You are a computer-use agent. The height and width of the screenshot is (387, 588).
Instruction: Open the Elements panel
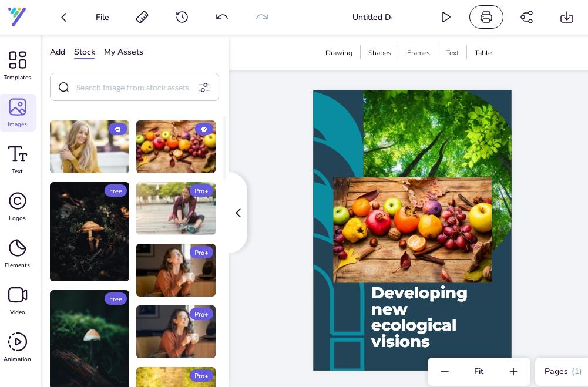(17, 253)
